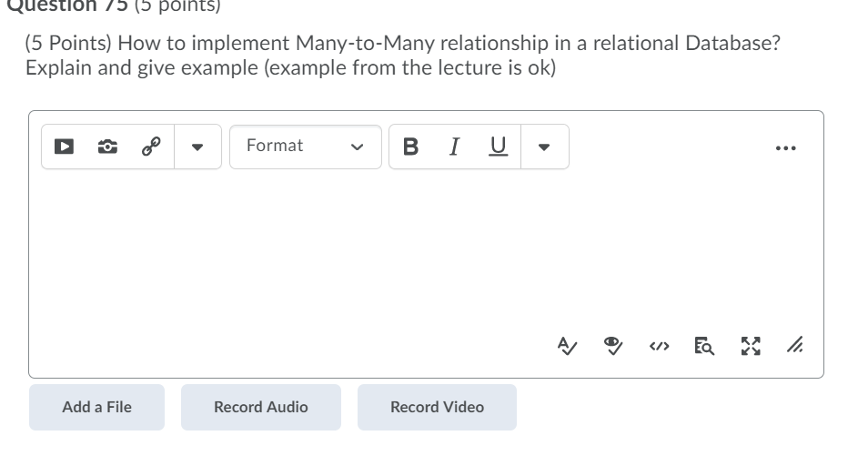Click the Record Audio button
Screen dimensions: 868x466
[261, 408]
